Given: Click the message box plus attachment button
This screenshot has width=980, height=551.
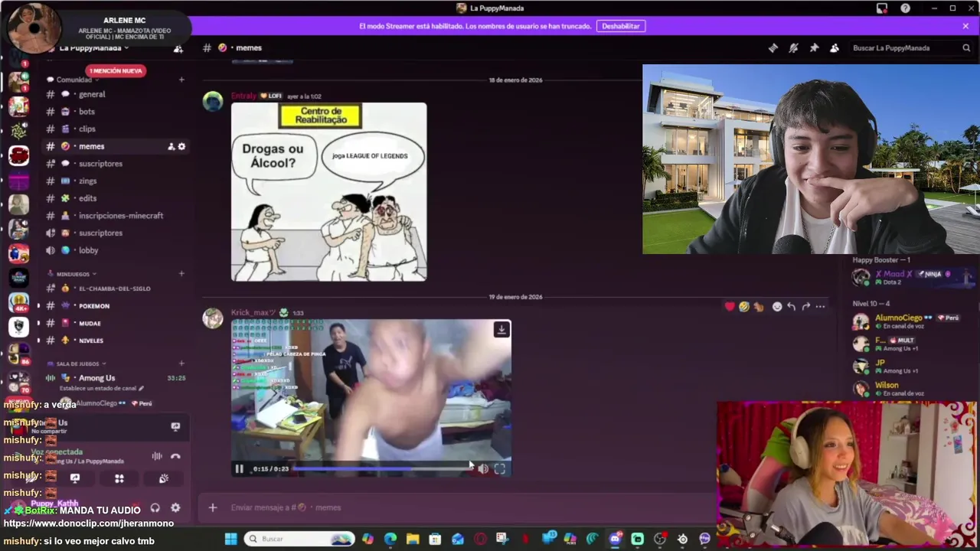Looking at the screenshot, I should pyautogui.click(x=213, y=507).
